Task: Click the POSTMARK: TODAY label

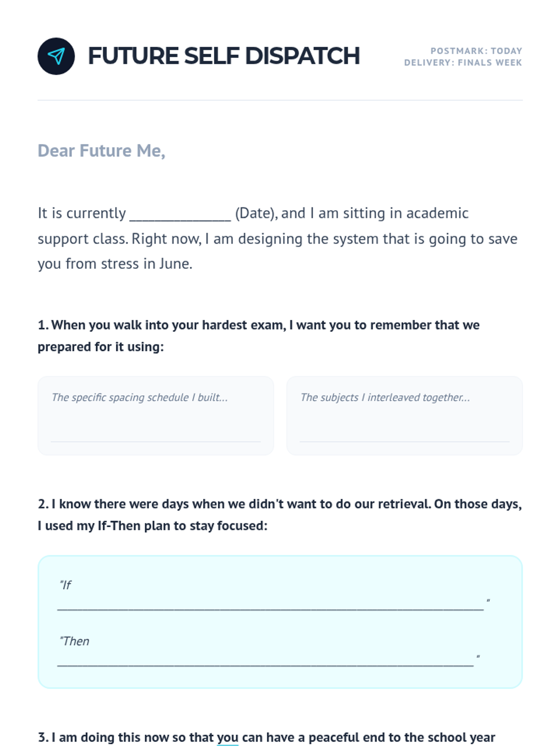Action: [476, 50]
